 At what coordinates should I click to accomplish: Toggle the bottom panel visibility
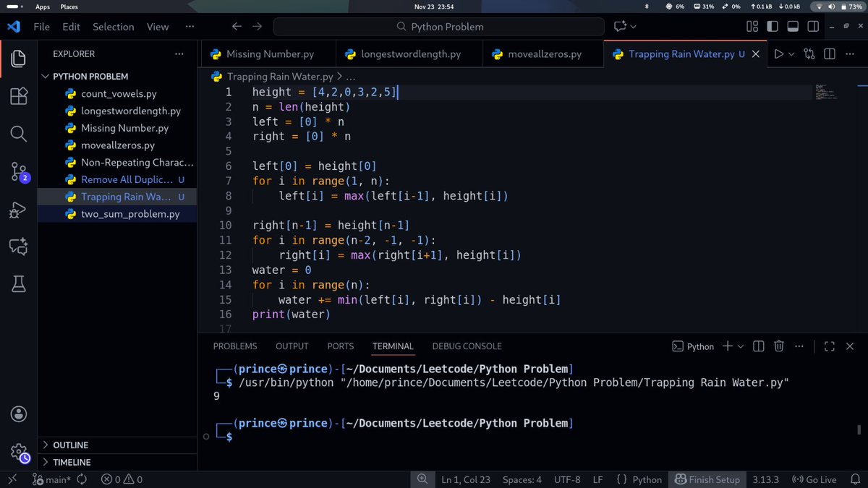(x=791, y=27)
